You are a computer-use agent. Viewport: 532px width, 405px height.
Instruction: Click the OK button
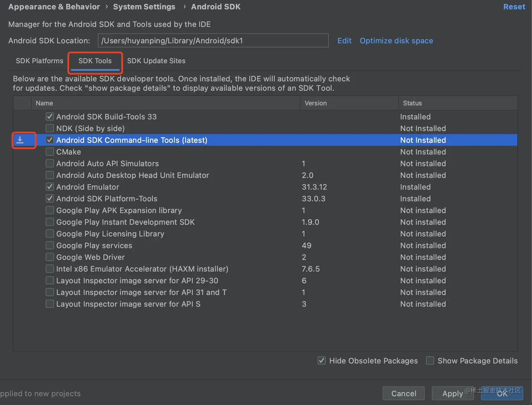(502, 393)
